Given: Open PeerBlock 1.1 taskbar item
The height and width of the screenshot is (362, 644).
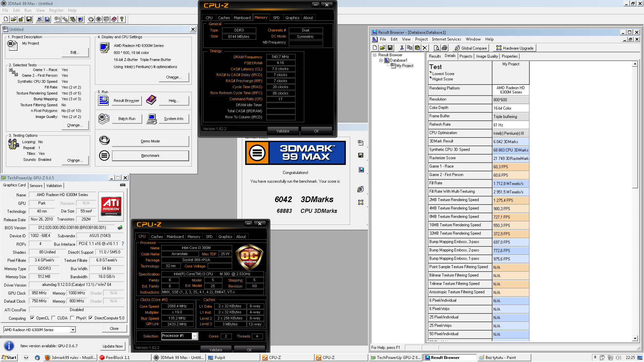Looking at the screenshot, I should click(x=124, y=358).
